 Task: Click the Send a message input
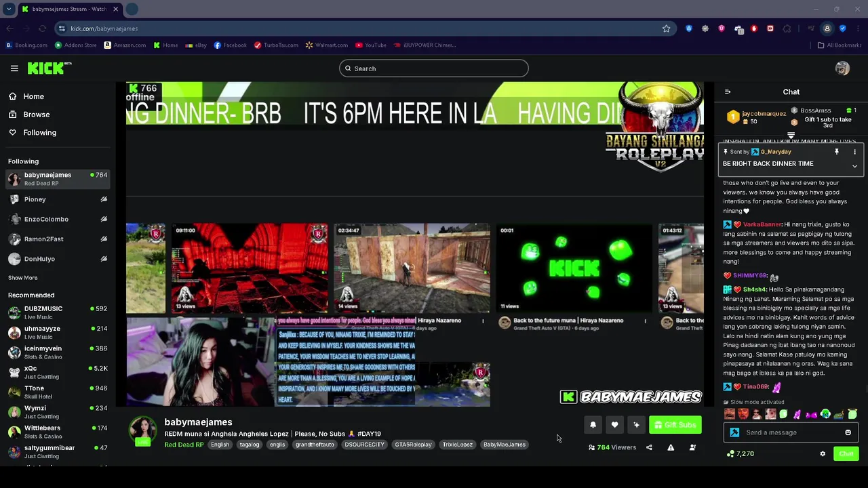pyautogui.click(x=791, y=432)
